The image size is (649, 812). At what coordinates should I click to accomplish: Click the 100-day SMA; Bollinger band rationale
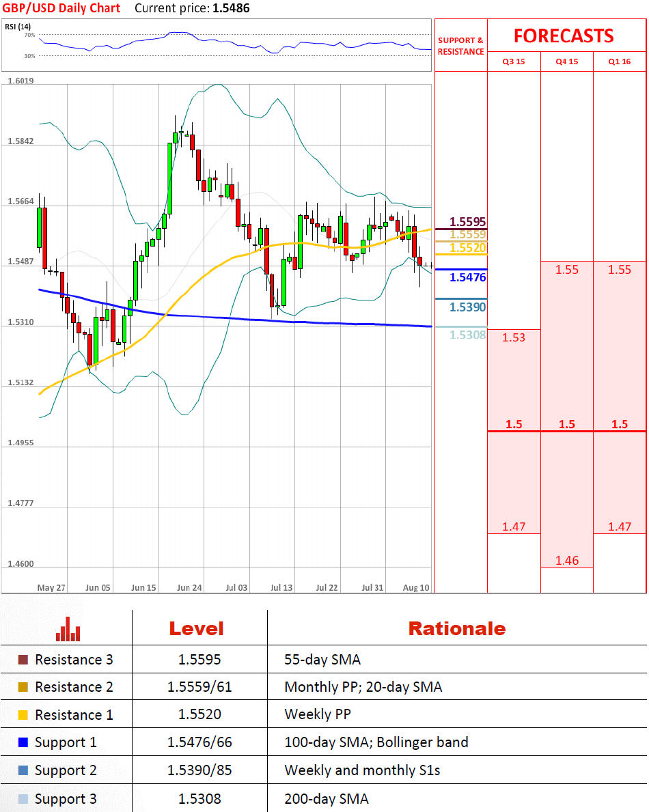point(376,742)
